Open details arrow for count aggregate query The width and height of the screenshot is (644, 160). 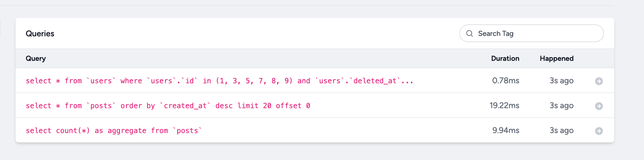tap(599, 131)
